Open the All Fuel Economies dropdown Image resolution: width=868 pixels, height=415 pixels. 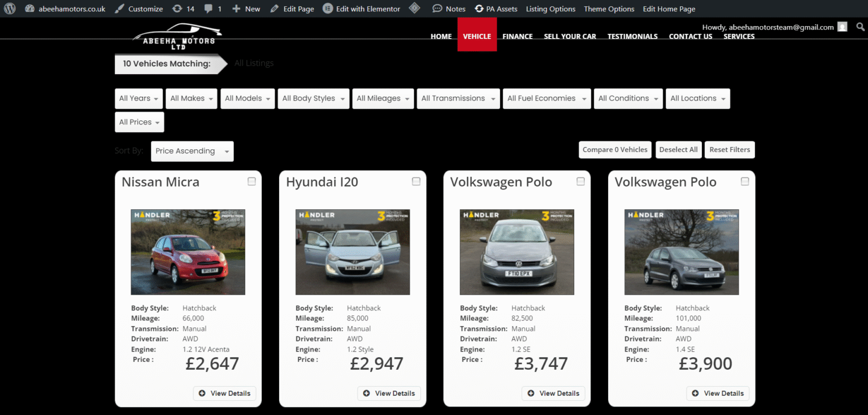coord(546,98)
